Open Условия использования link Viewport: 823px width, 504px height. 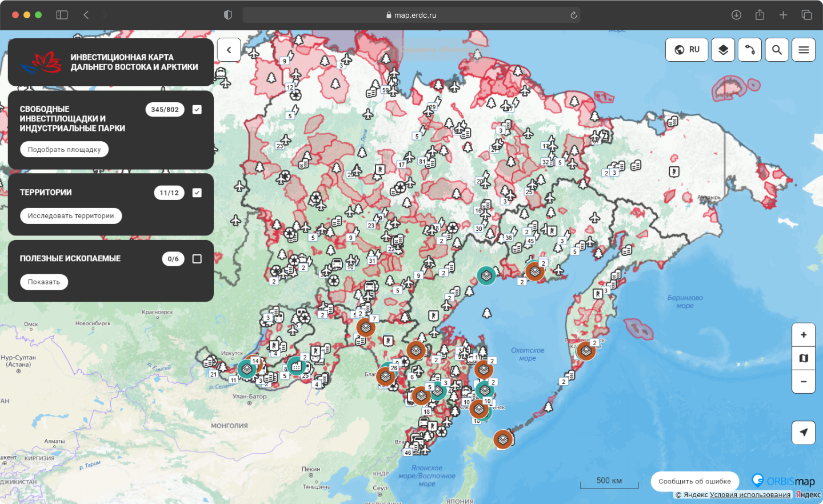tap(750, 495)
